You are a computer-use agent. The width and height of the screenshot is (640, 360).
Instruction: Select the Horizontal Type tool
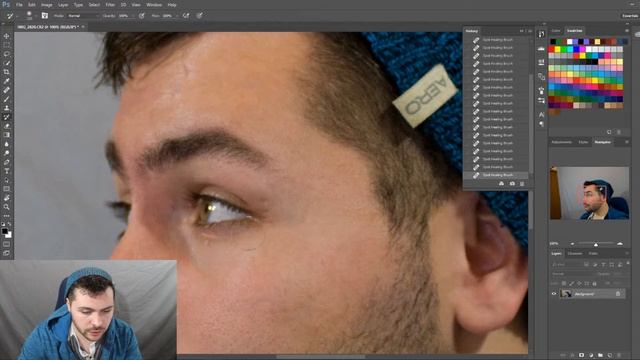7,171
